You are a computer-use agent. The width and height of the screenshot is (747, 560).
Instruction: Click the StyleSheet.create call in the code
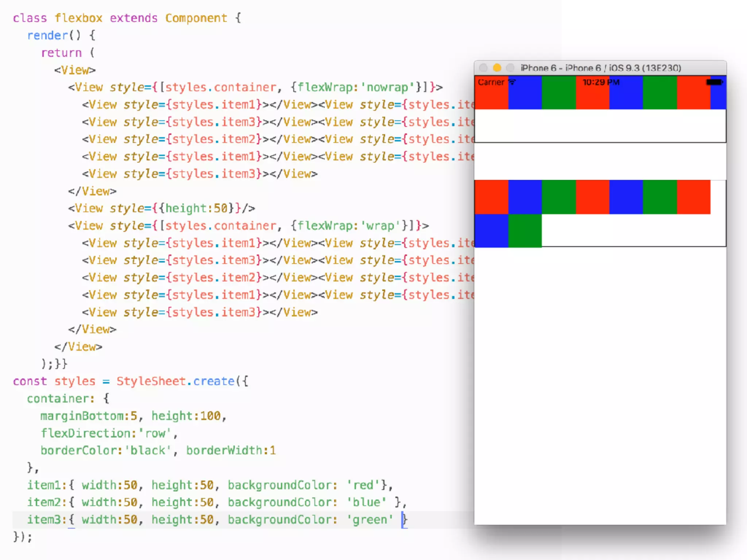click(175, 381)
